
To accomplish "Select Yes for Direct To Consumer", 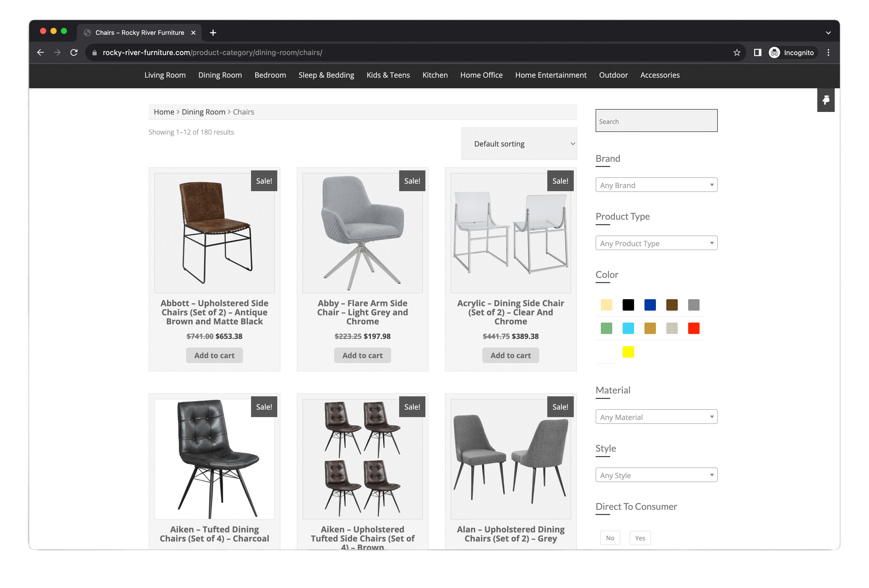I will pos(640,538).
